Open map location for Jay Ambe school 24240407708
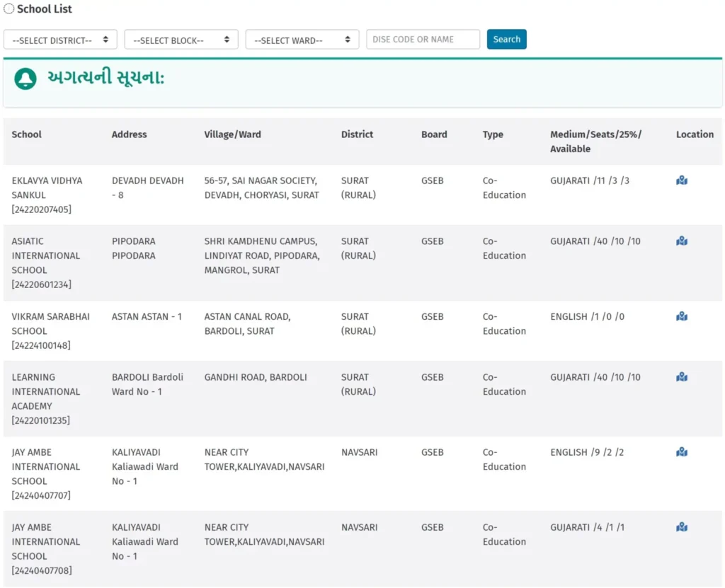Screen dimensions: 725x588 click(682, 527)
